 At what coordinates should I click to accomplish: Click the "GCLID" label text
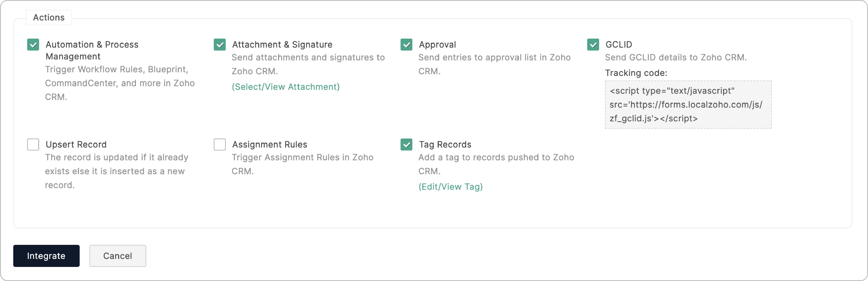(x=619, y=44)
